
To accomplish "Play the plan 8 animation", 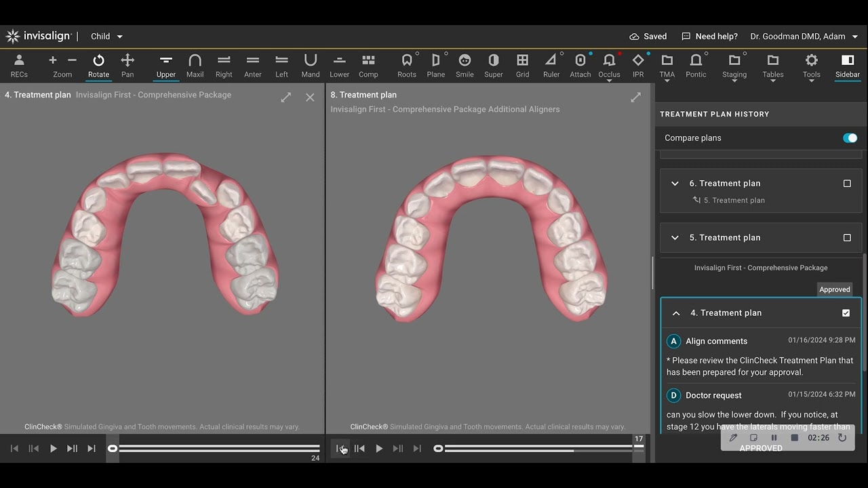I will point(379,449).
